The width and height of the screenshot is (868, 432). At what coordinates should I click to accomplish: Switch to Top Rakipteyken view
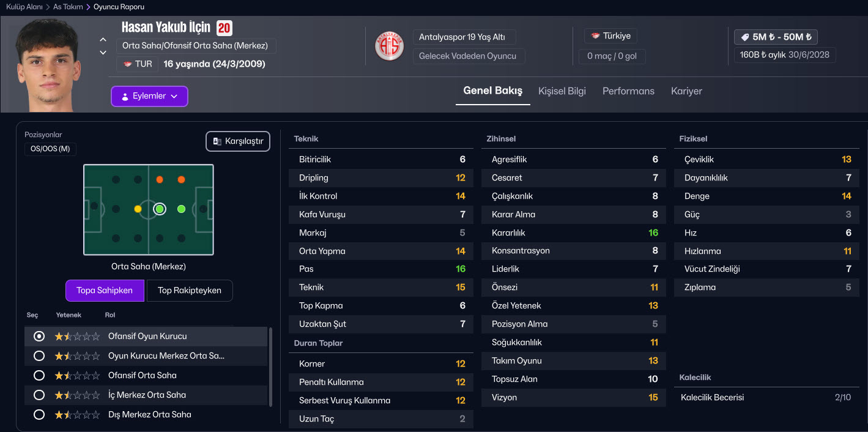tap(189, 291)
